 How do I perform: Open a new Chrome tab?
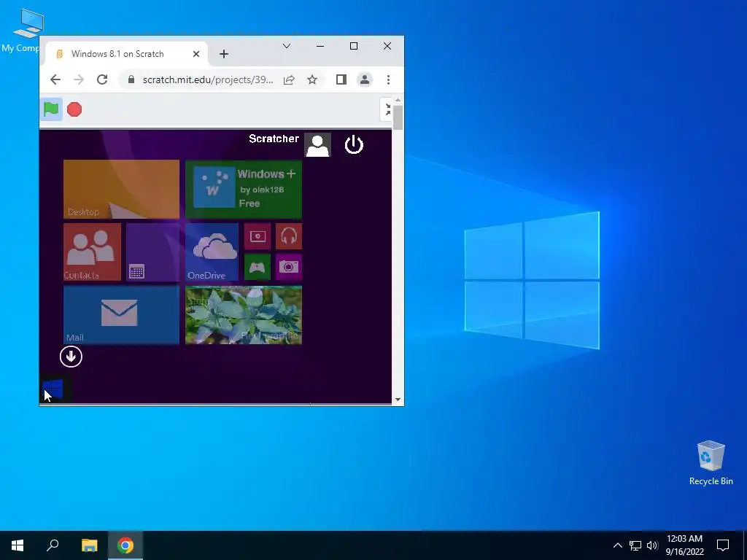coord(224,54)
